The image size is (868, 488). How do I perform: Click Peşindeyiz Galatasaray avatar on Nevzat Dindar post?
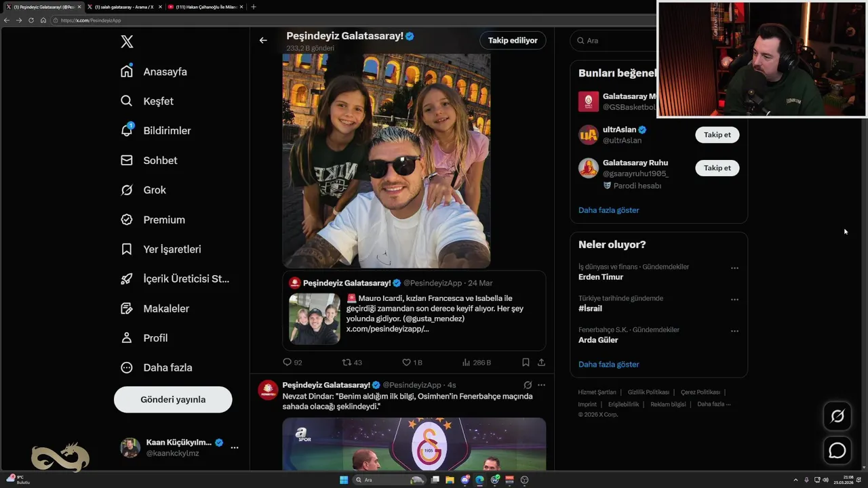click(268, 390)
